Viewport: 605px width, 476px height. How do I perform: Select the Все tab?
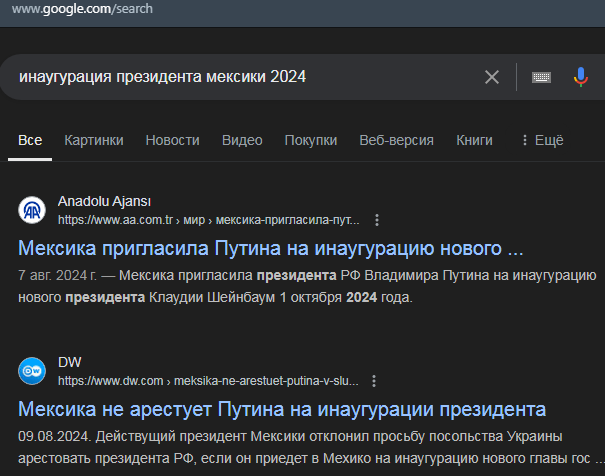point(30,140)
